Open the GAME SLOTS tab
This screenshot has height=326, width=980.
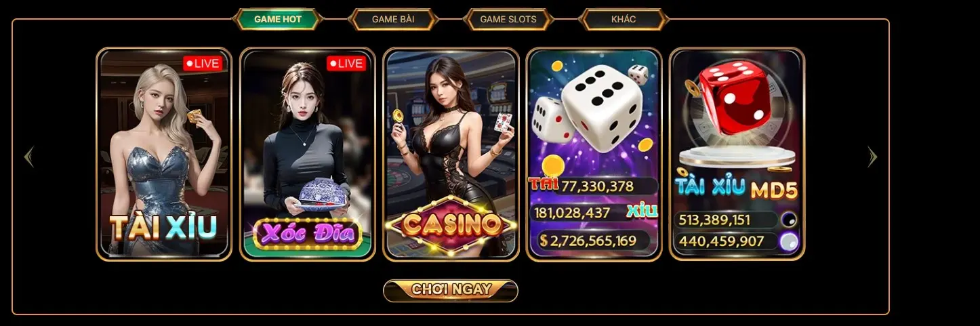[508, 19]
